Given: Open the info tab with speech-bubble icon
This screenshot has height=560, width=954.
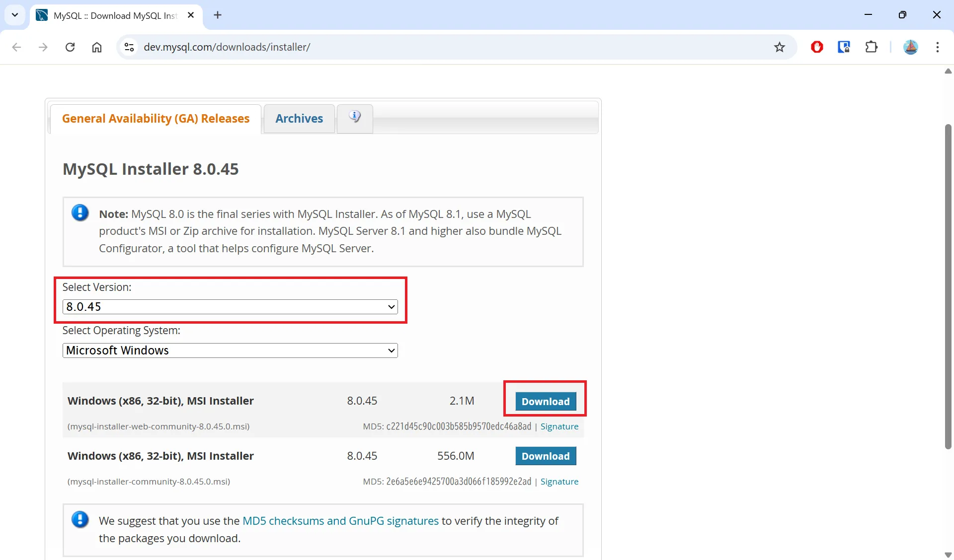Looking at the screenshot, I should tap(354, 118).
